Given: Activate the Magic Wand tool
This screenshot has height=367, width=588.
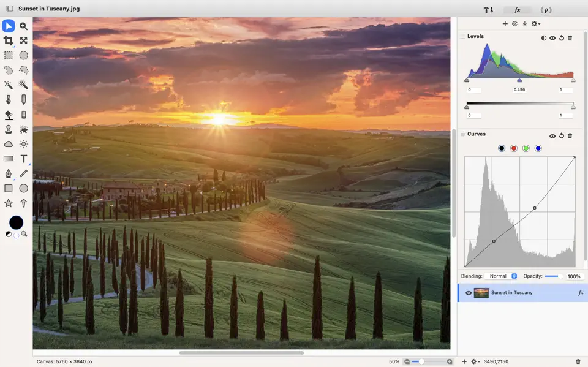Looking at the screenshot, I should click(8, 85).
